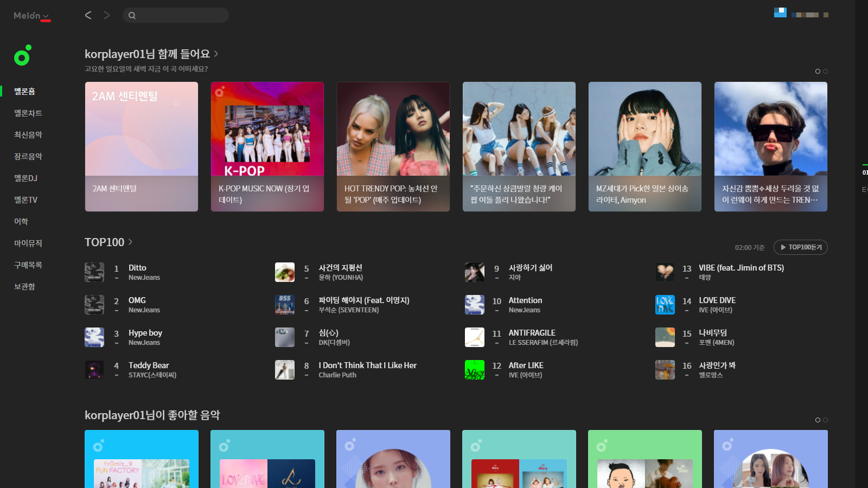
Task: Click 사건의 지평선 album cover icon
Action: (285, 272)
